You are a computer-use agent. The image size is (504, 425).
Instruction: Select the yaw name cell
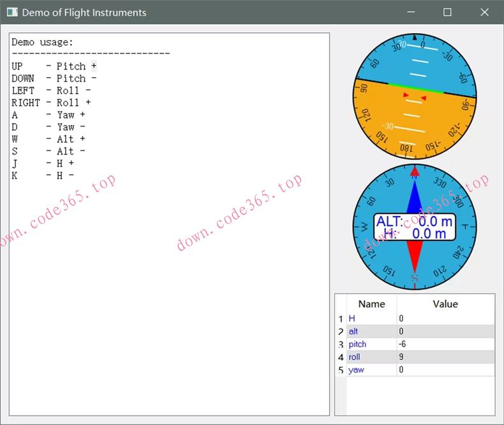(x=371, y=369)
